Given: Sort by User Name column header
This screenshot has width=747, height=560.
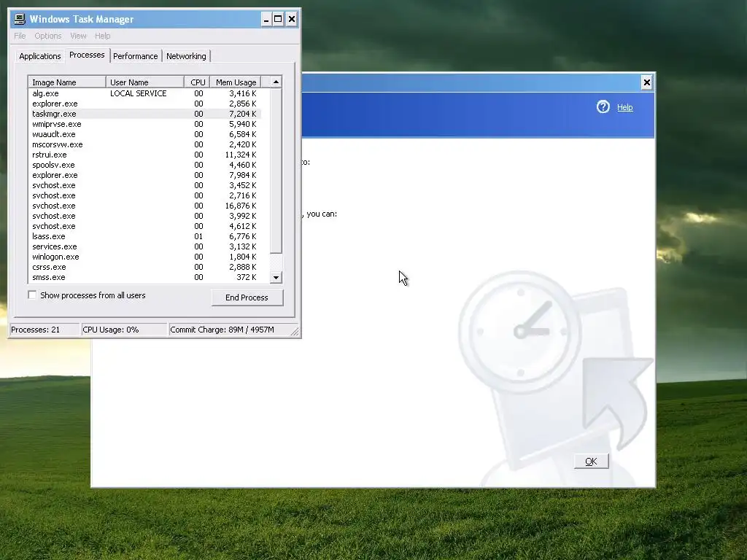Looking at the screenshot, I should point(145,82).
